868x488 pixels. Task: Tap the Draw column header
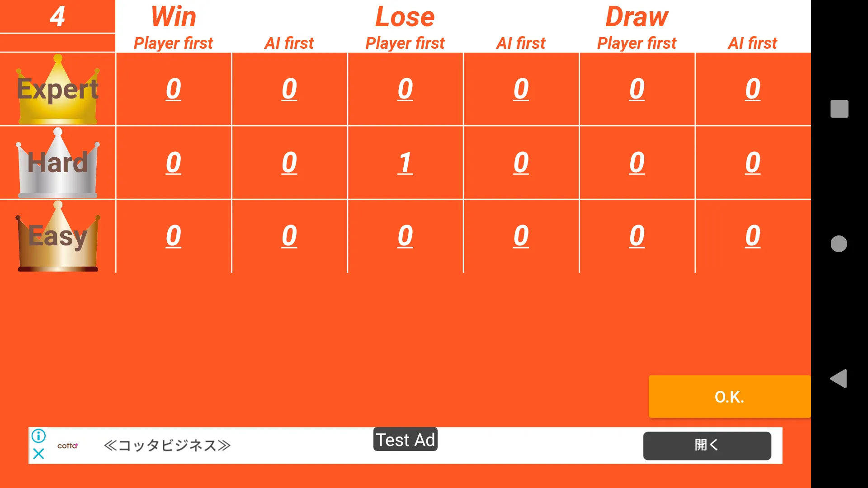click(x=637, y=16)
